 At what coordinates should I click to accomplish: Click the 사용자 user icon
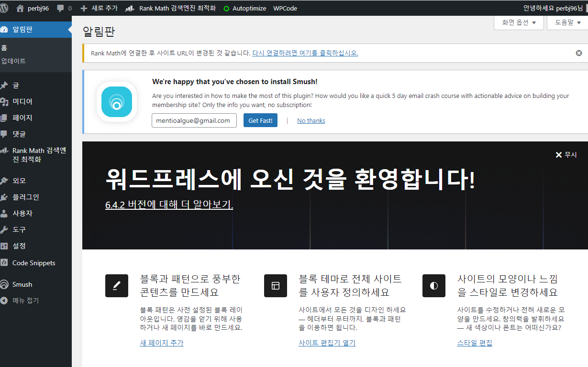click(4, 214)
